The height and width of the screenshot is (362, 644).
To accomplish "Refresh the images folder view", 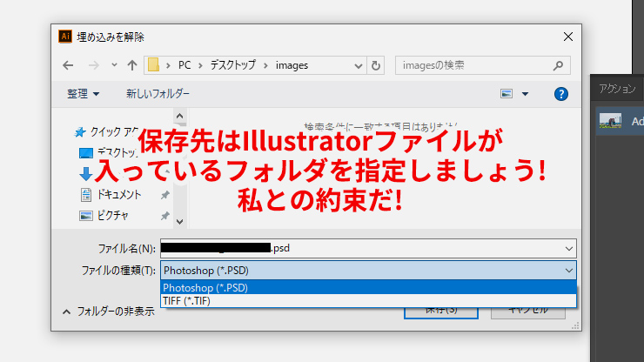I will click(x=376, y=65).
